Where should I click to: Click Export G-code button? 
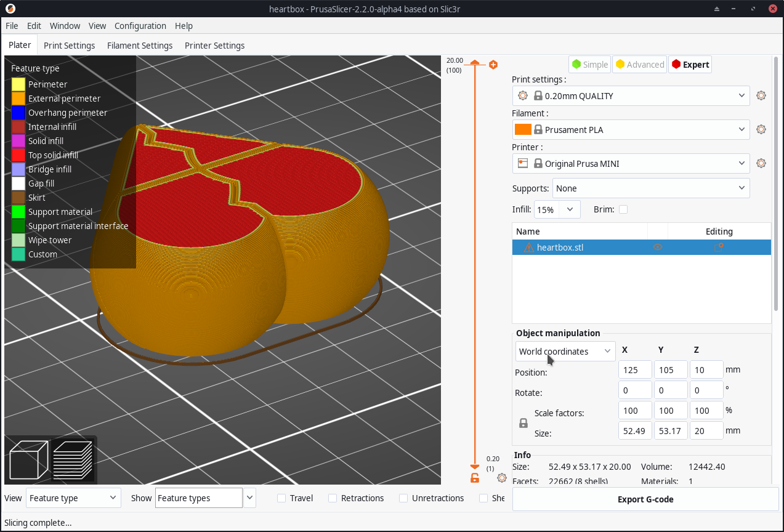click(x=645, y=499)
